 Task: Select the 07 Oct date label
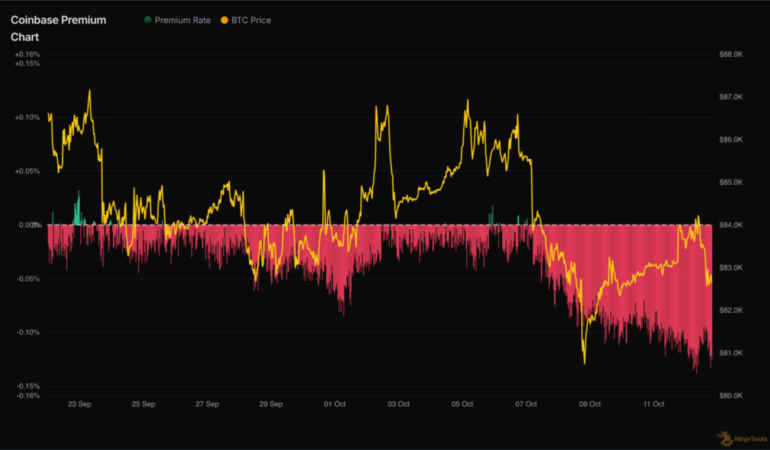coord(526,404)
